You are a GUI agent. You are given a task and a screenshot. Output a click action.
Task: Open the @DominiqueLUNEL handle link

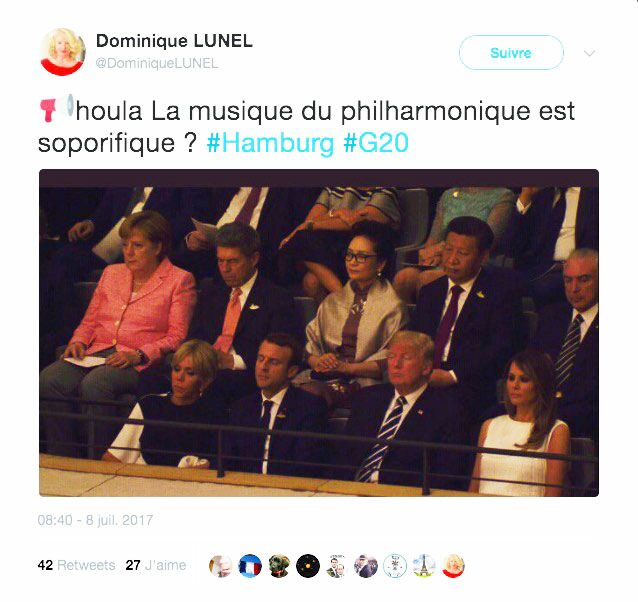pos(157,63)
